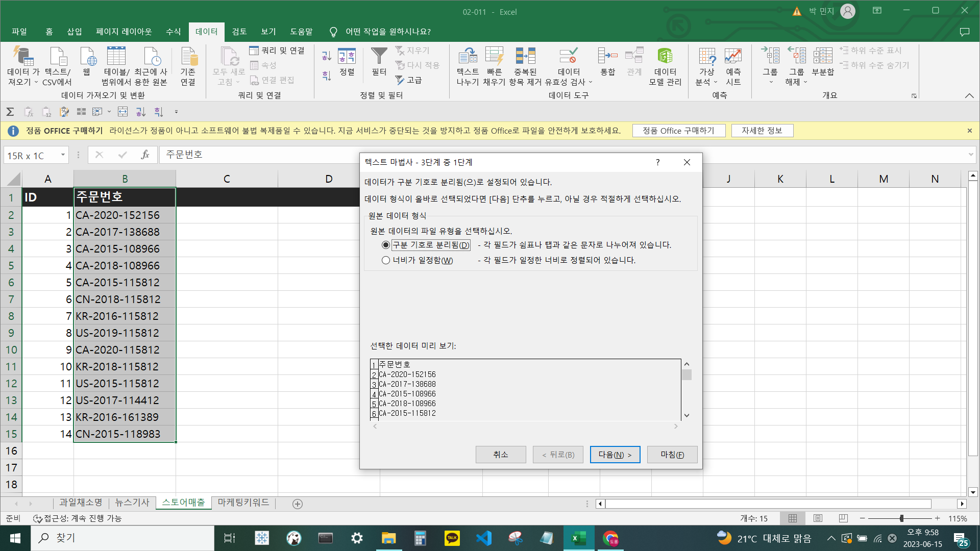This screenshot has height=551, width=980.
Task: Open KakaoTalk from the taskbar
Action: pos(452,538)
